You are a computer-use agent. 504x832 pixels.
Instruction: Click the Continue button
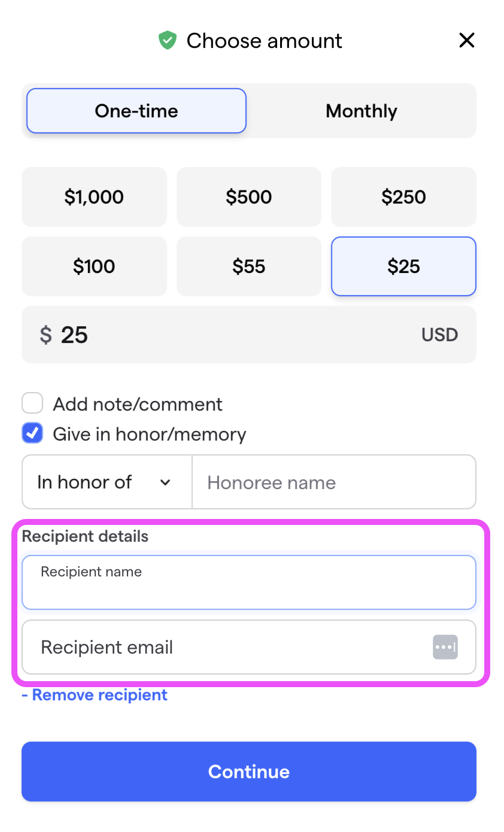[x=249, y=772]
